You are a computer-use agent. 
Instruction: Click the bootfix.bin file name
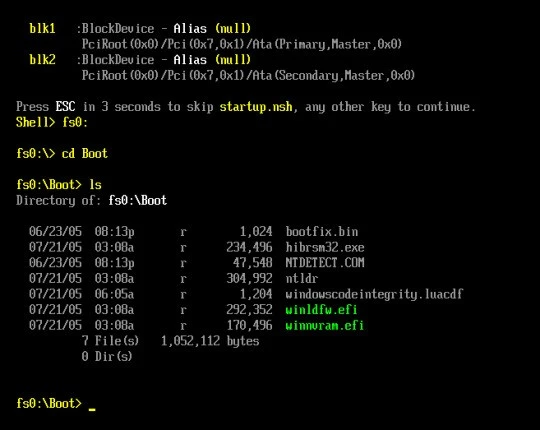point(322,231)
